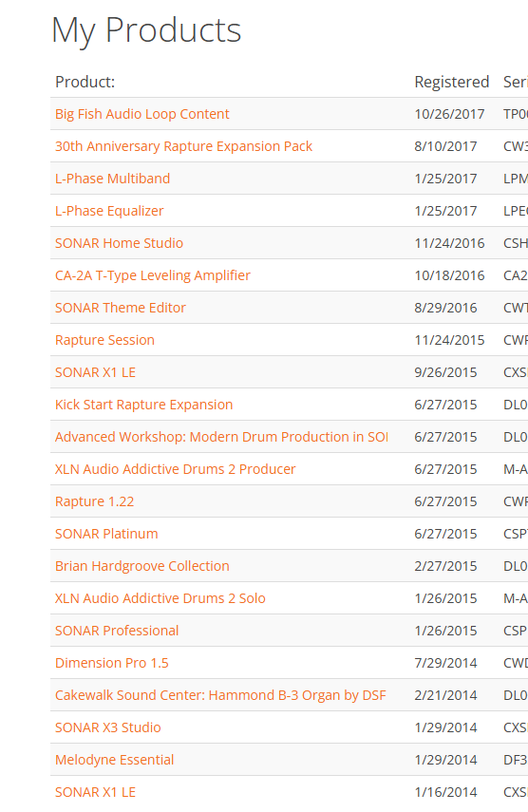Open XLN Audio Addictive Drums 2 Producer
The width and height of the screenshot is (528, 812).
click(x=175, y=469)
